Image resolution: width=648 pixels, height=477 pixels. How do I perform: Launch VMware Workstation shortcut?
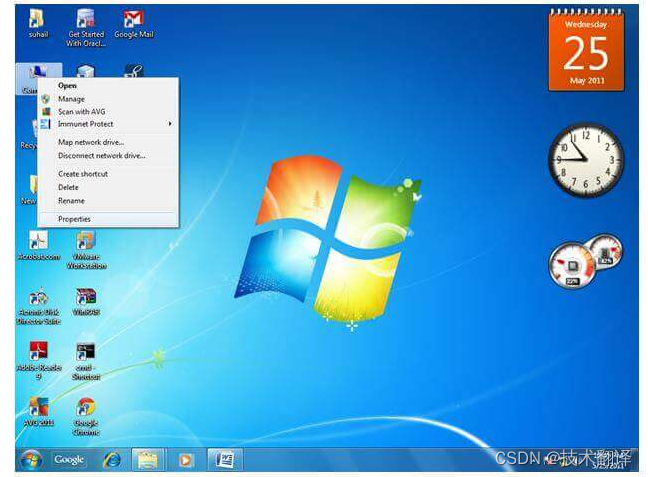[x=86, y=250]
